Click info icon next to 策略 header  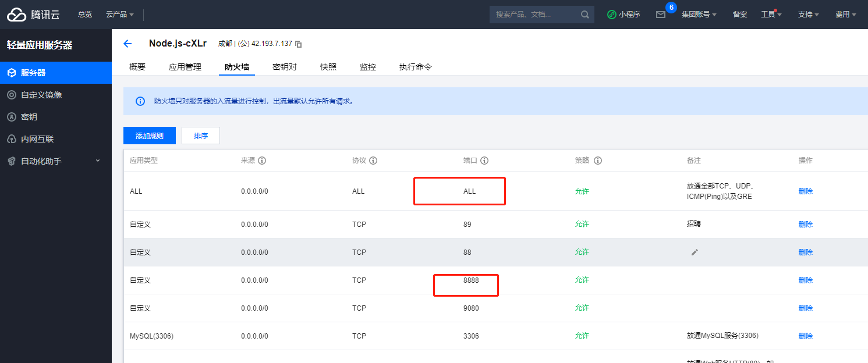[597, 161]
